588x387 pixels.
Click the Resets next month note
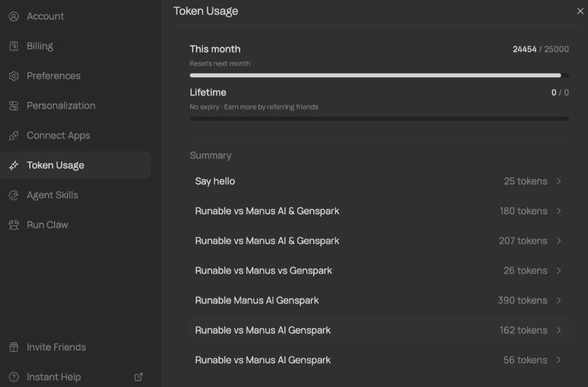pyautogui.click(x=219, y=64)
